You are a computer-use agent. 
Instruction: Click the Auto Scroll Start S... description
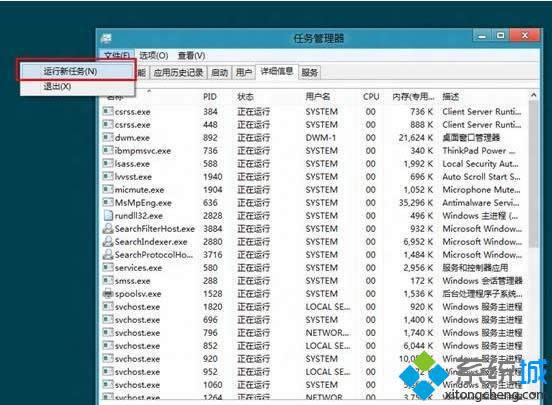[481, 177]
